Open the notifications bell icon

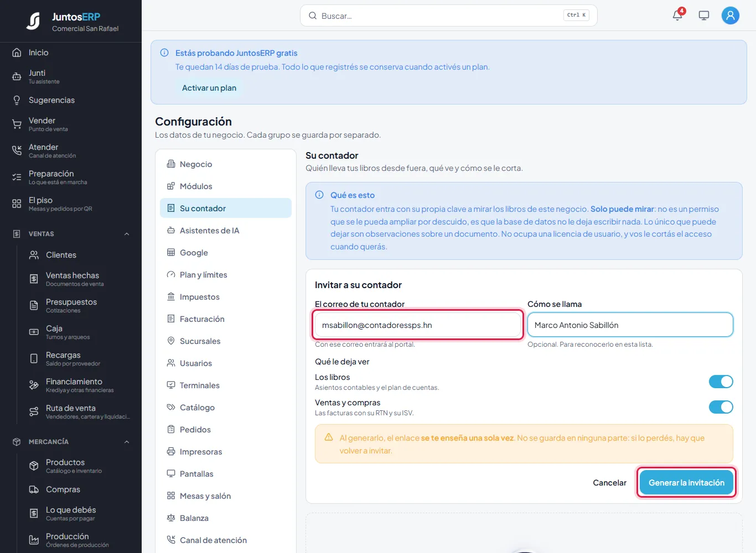(x=677, y=15)
